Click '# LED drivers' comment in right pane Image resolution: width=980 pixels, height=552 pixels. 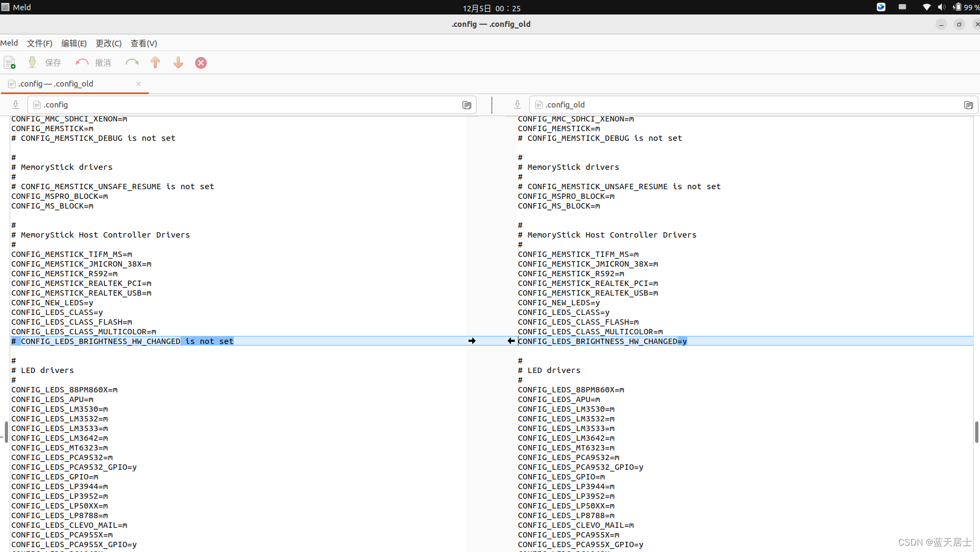(x=549, y=370)
